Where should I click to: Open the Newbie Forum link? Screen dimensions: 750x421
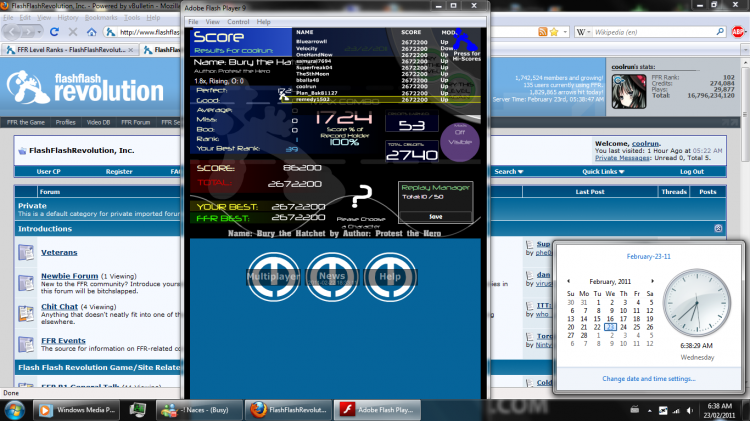[69, 276]
